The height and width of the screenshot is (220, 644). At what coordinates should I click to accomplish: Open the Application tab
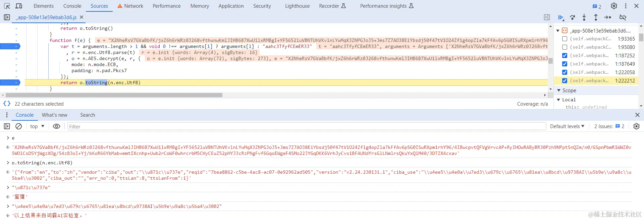tap(231, 6)
